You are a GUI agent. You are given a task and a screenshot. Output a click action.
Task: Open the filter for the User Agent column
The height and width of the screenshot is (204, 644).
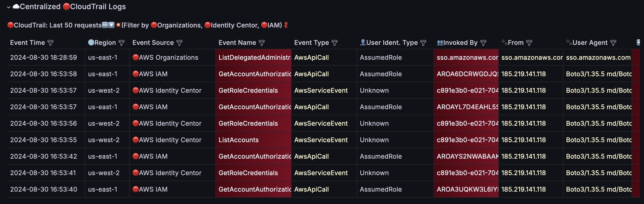[x=613, y=43]
